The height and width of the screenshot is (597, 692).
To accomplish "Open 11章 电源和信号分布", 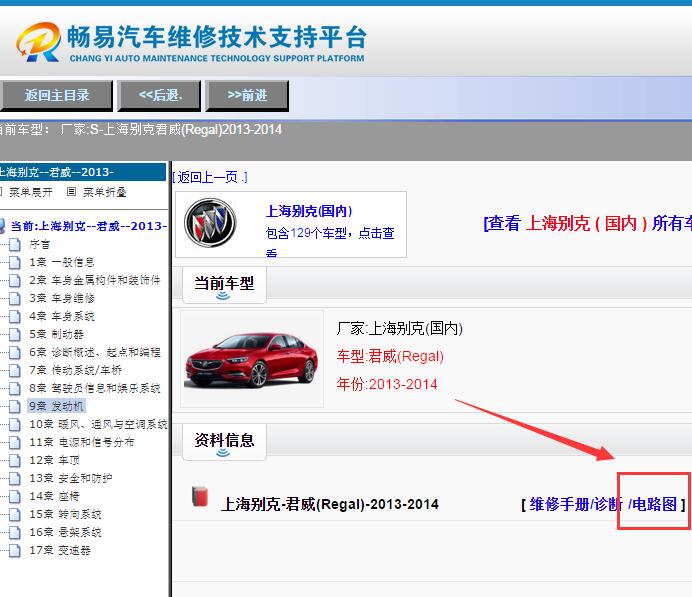I will 82,442.
